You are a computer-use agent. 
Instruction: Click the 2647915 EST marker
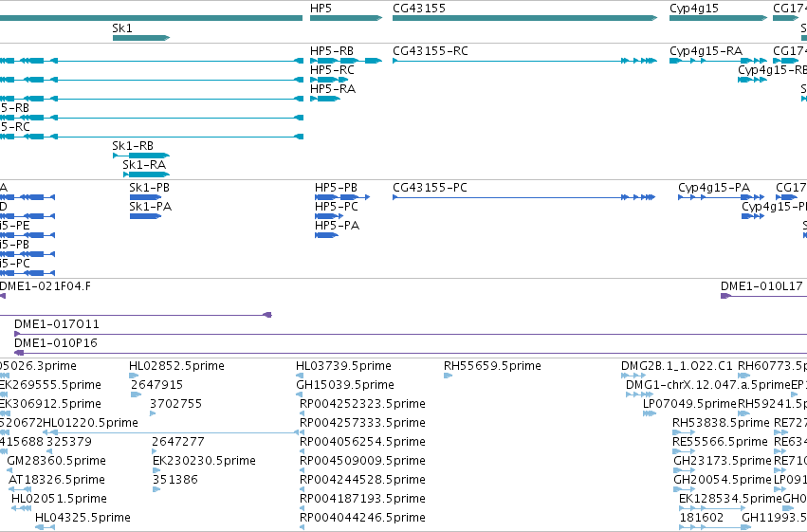[x=136, y=394]
